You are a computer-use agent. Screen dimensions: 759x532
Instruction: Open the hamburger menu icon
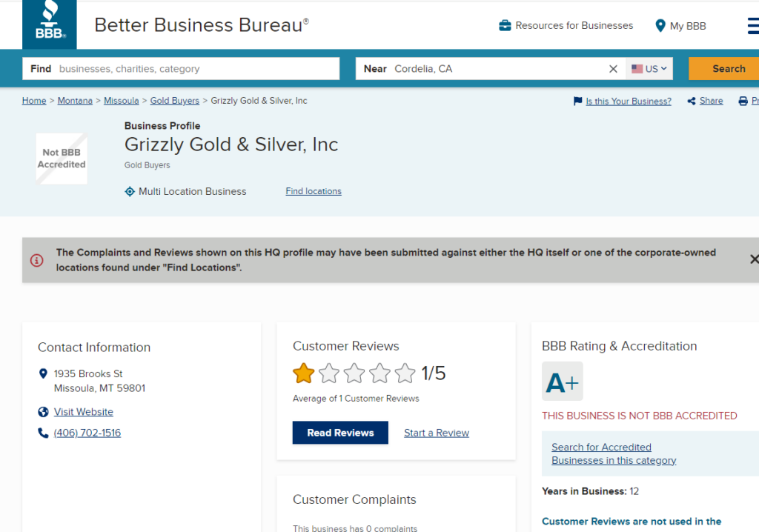(753, 26)
